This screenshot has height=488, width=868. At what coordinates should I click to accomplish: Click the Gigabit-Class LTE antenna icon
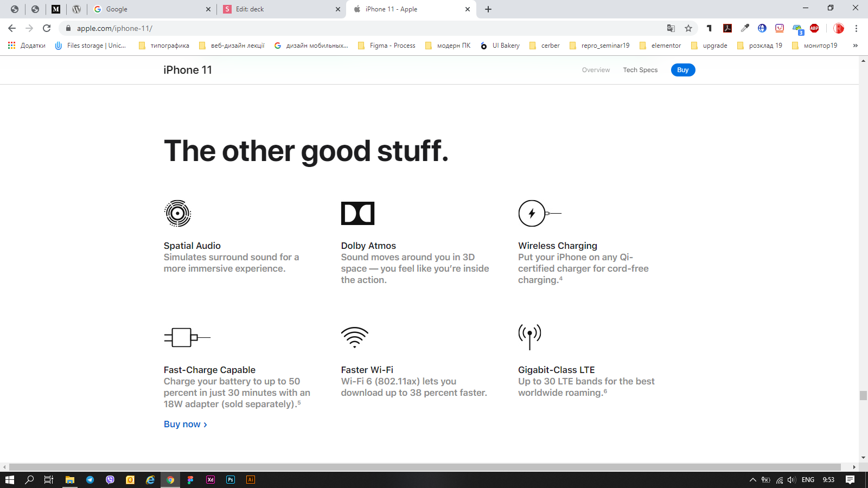click(x=529, y=337)
